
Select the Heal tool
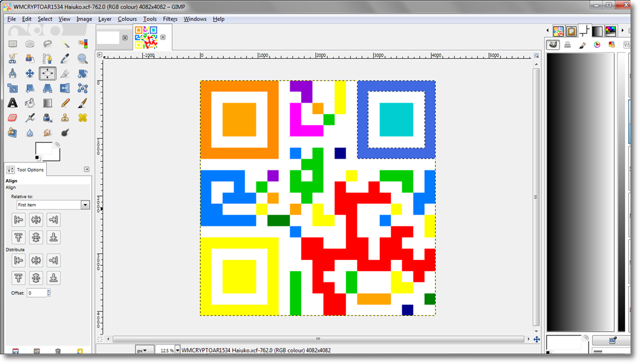pyautogui.click(x=83, y=118)
